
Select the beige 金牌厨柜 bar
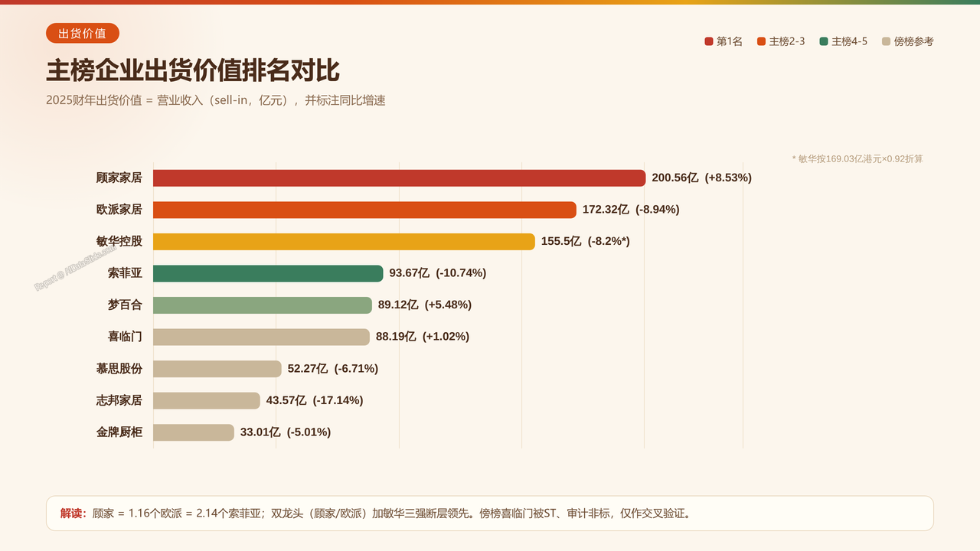pyautogui.click(x=194, y=432)
